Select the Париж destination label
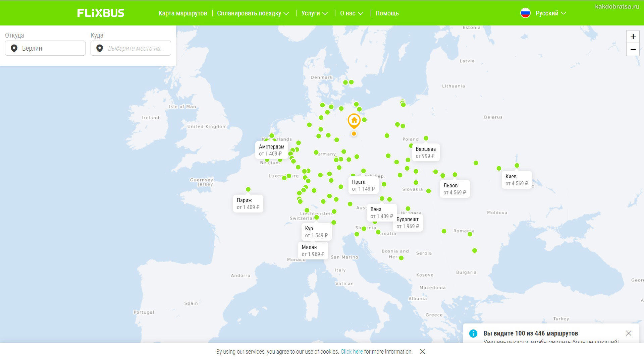The image size is (644, 362). coord(248,204)
